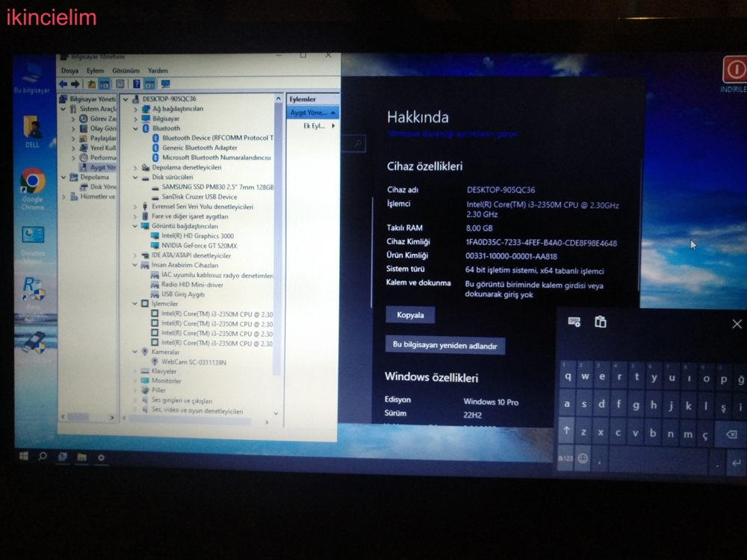Click the emoji key on touch keyboard

click(583, 458)
